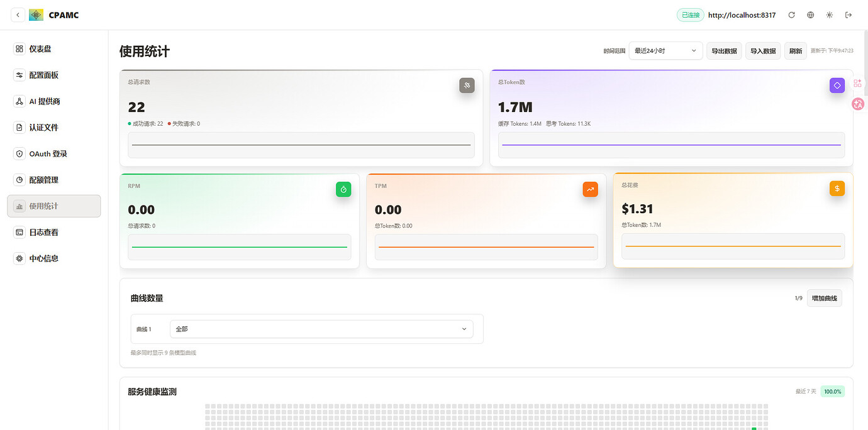The width and height of the screenshot is (868, 430).
Task: Click the 1.7M total token value
Action: tap(515, 107)
